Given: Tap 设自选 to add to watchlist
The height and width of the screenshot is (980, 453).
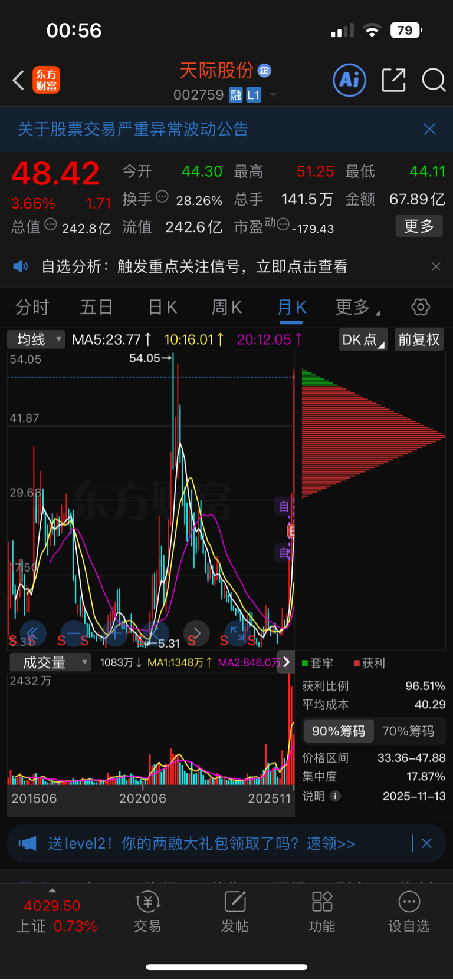Looking at the screenshot, I should (x=409, y=912).
